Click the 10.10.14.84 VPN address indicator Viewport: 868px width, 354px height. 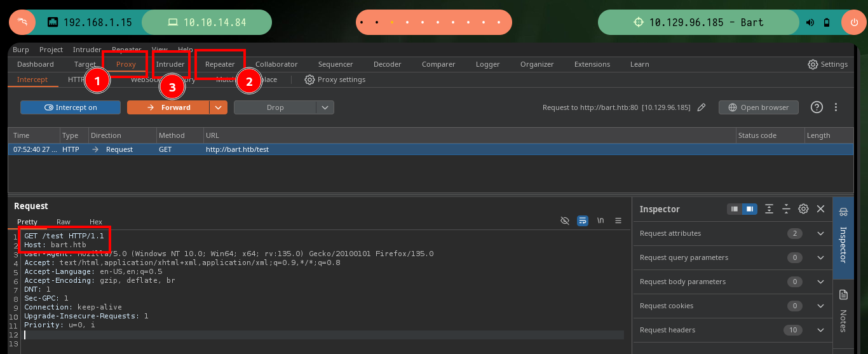pyautogui.click(x=207, y=22)
